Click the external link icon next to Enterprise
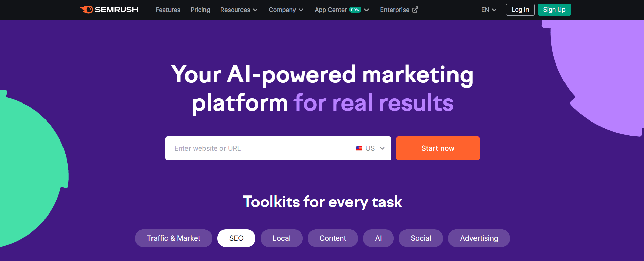Image resolution: width=644 pixels, height=261 pixels. (415, 10)
